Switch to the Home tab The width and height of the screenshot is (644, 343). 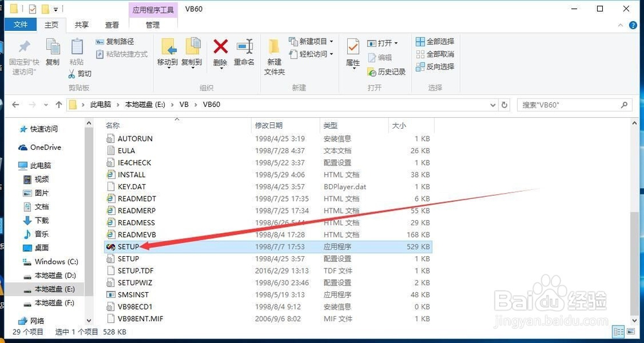pos(52,25)
